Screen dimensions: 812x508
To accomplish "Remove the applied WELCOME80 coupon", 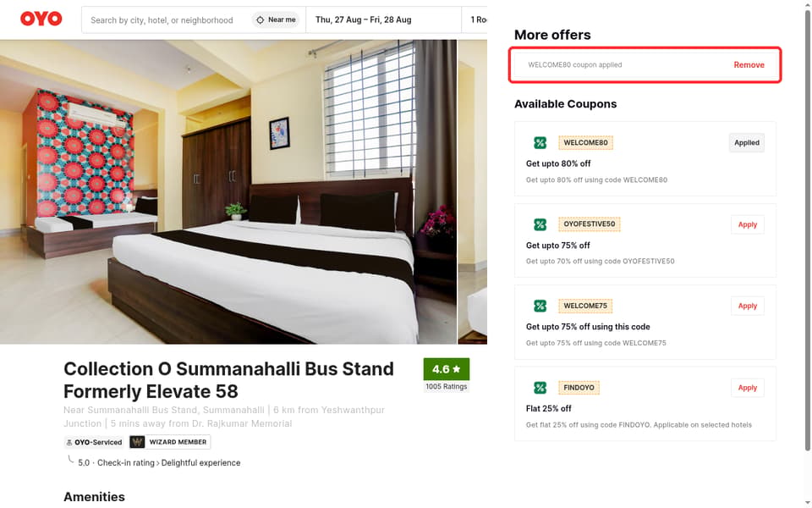I will tap(749, 65).
